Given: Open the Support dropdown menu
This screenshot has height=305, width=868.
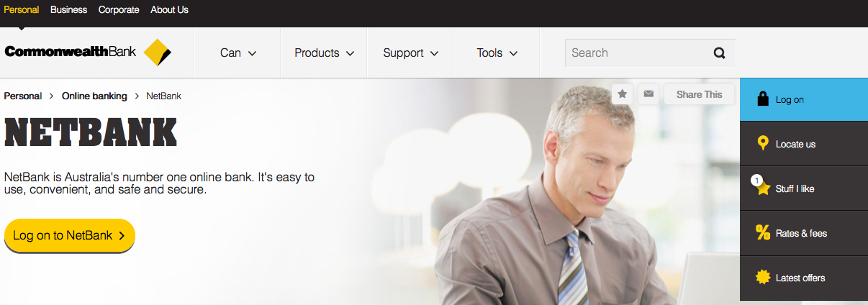Looking at the screenshot, I should tap(410, 53).
